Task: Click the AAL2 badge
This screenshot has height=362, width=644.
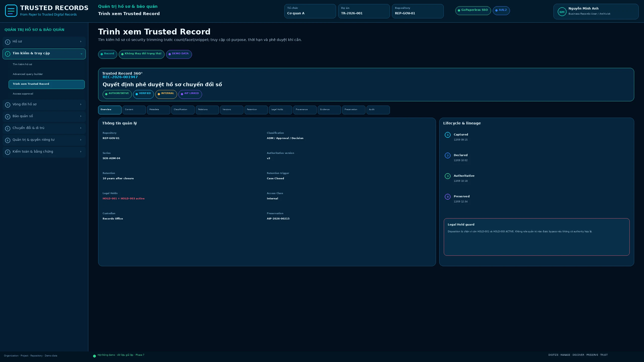Action: click(x=501, y=11)
